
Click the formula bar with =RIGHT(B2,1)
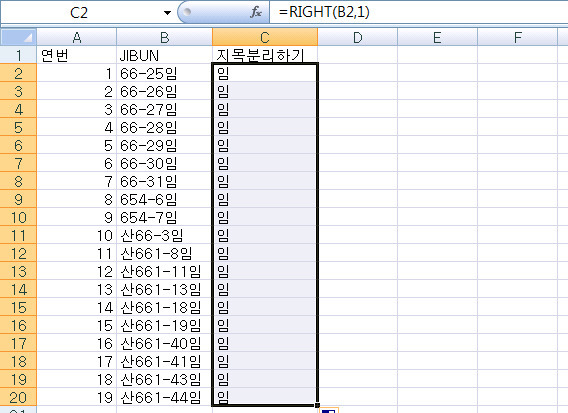418,12
